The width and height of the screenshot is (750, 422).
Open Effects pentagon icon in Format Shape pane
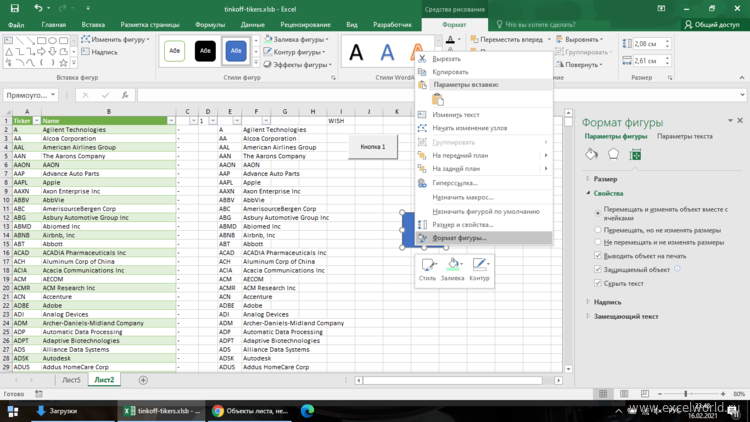click(x=613, y=154)
